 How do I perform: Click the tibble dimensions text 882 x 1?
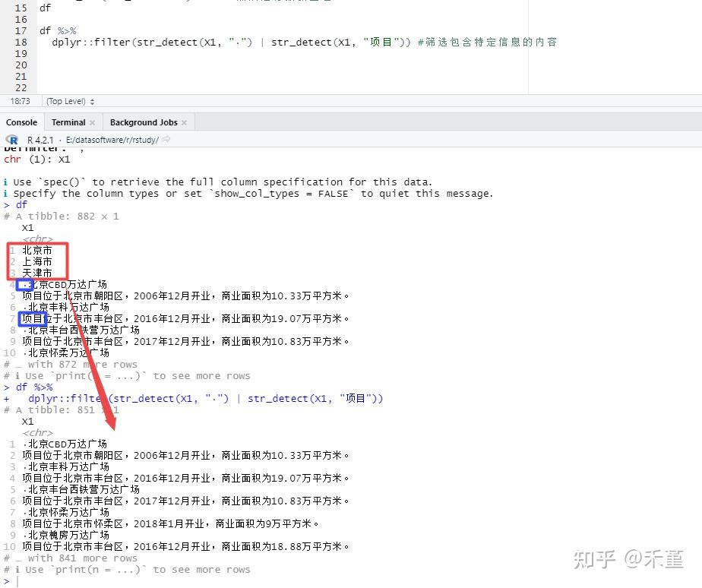(99, 216)
